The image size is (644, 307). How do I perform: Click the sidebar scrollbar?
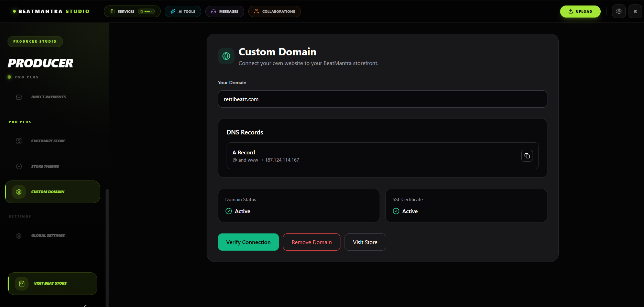point(107,248)
